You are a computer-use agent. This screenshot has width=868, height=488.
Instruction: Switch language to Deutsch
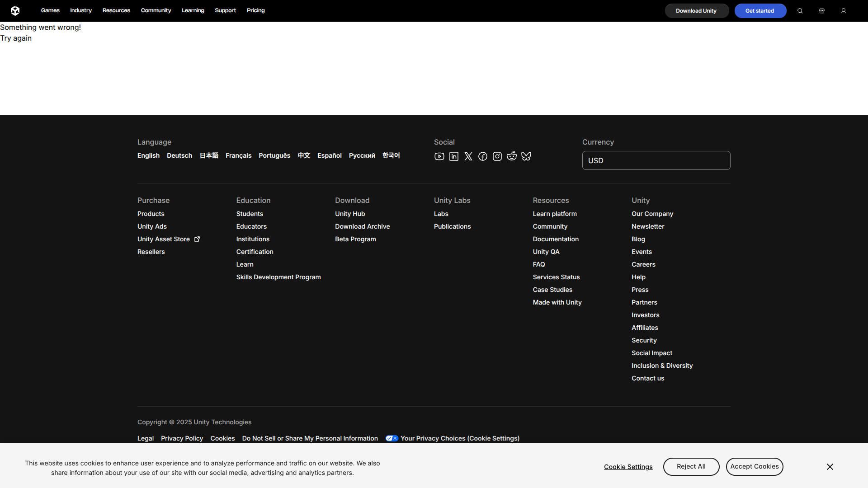(179, 155)
